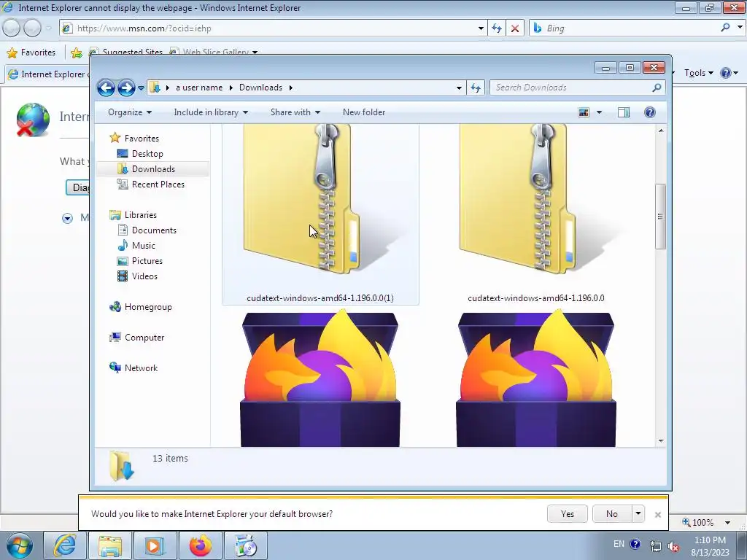Open the Favorites button in Internet Explorer
The width and height of the screenshot is (747, 560).
[x=31, y=52]
